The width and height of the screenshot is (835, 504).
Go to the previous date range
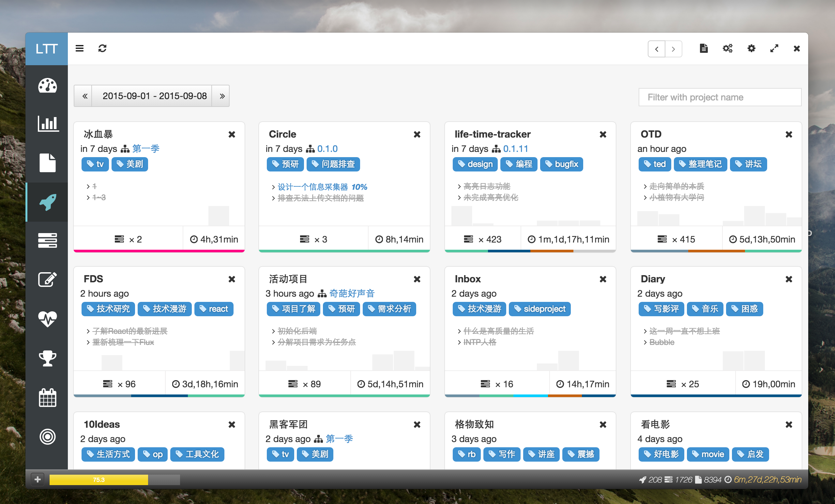(85, 96)
